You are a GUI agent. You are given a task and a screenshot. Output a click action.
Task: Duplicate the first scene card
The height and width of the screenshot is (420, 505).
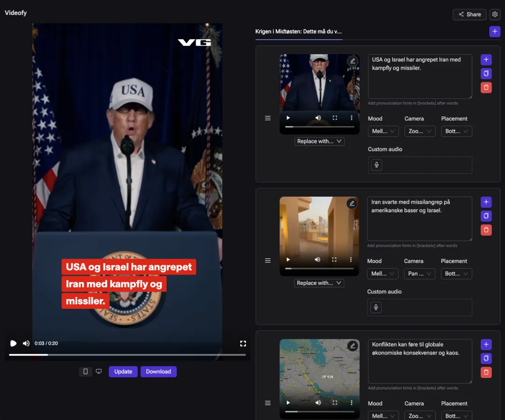click(486, 73)
